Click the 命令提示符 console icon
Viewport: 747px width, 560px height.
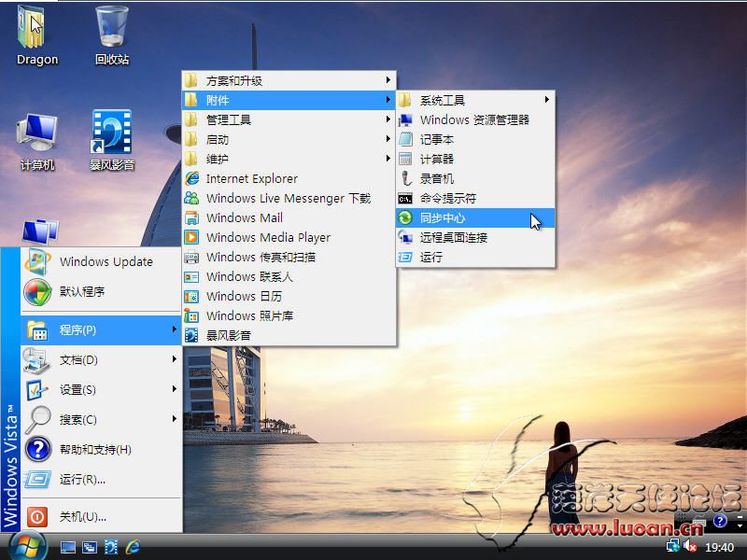pos(405,198)
